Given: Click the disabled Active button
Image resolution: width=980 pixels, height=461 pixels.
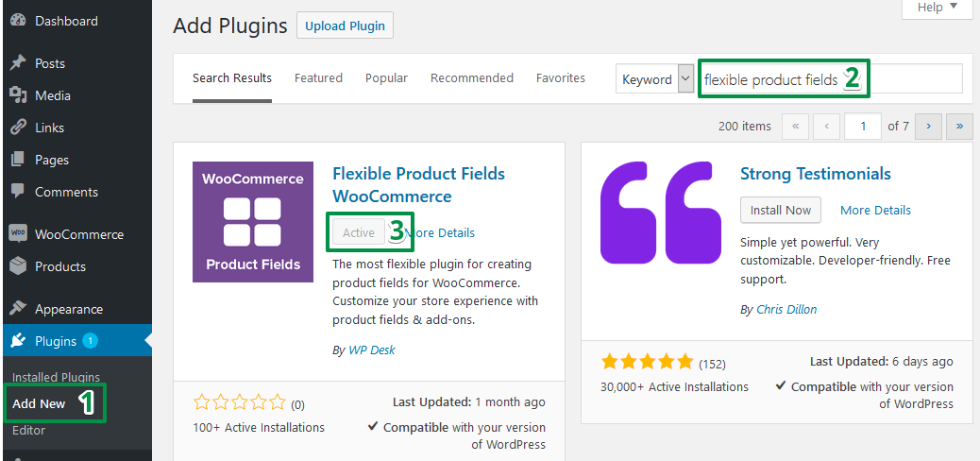Looking at the screenshot, I should (x=359, y=232).
